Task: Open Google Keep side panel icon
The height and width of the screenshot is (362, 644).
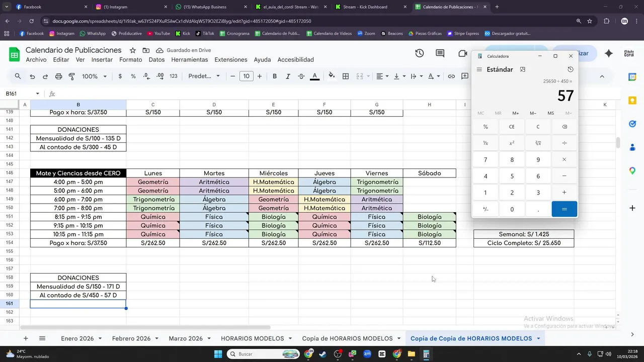Action: [x=632, y=101]
